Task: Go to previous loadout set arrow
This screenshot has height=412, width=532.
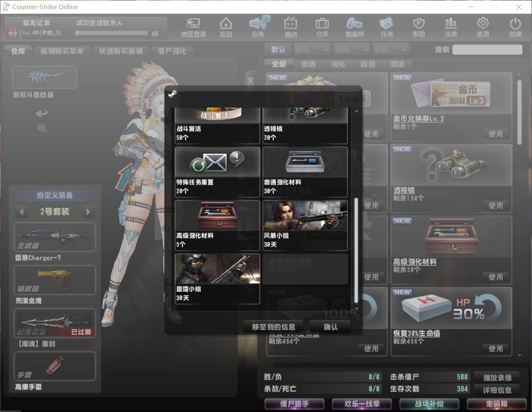Action: tap(22, 212)
